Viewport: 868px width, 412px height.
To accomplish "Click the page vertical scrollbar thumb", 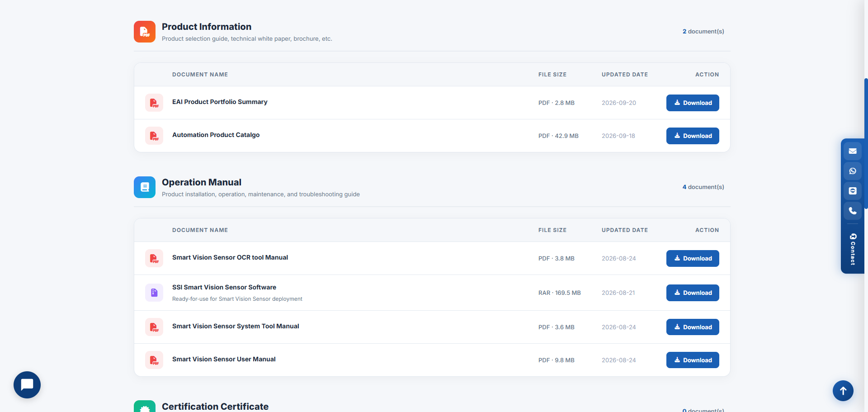I will [866, 143].
